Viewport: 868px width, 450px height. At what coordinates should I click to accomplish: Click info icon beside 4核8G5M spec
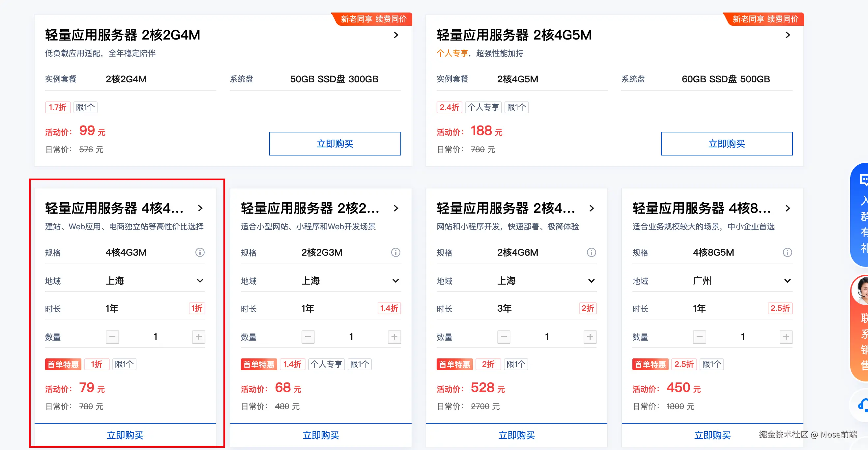[787, 252]
